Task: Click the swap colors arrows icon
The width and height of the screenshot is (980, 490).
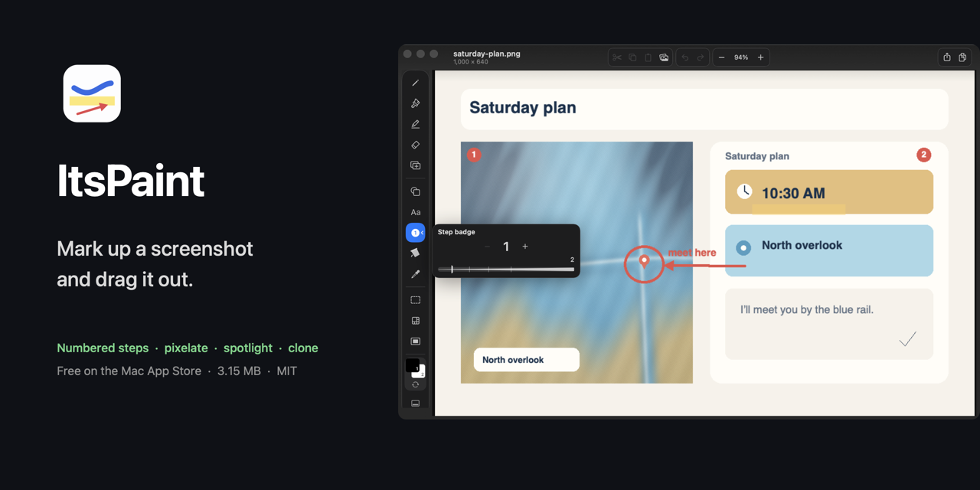Action: point(415,385)
